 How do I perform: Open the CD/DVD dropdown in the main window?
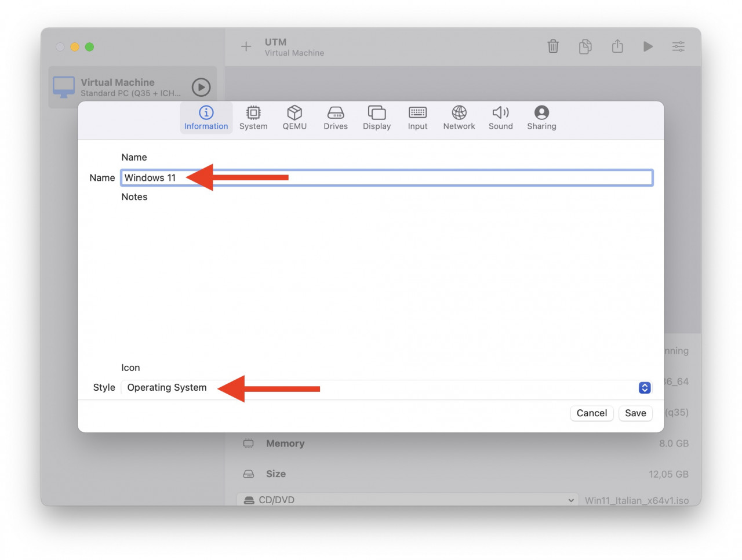pyautogui.click(x=408, y=500)
